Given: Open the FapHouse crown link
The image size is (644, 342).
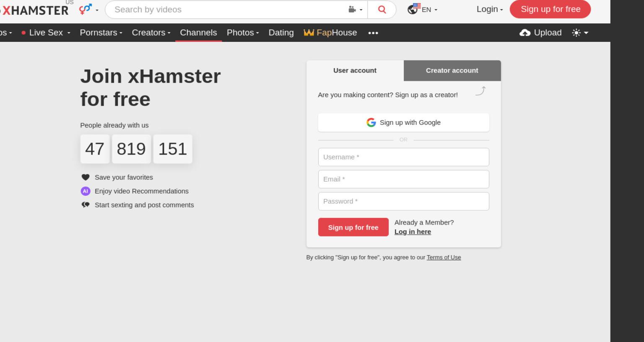Looking at the screenshot, I should pos(330,33).
